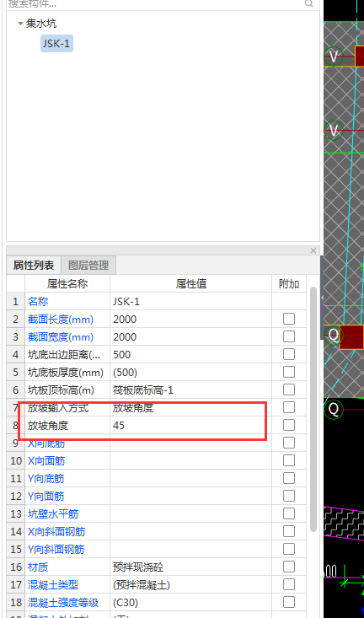Tick the 附加 checkbox for X向斜面钢筋

tap(289, 532)
